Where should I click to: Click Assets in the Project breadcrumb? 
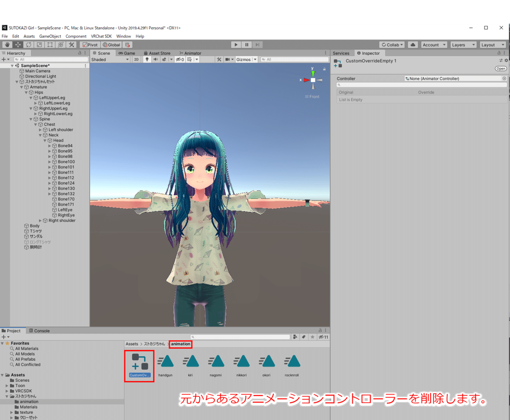pyautogui.click(x=132, y=344)
